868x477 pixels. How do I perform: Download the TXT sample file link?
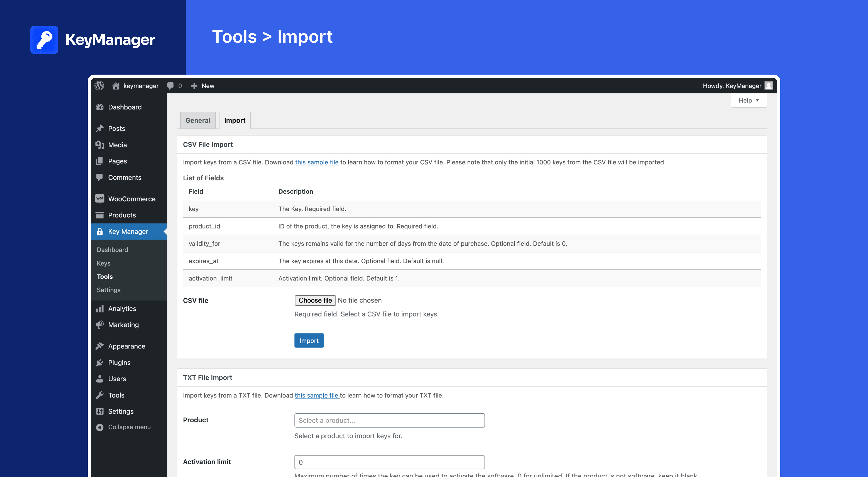tap(317, 395)
